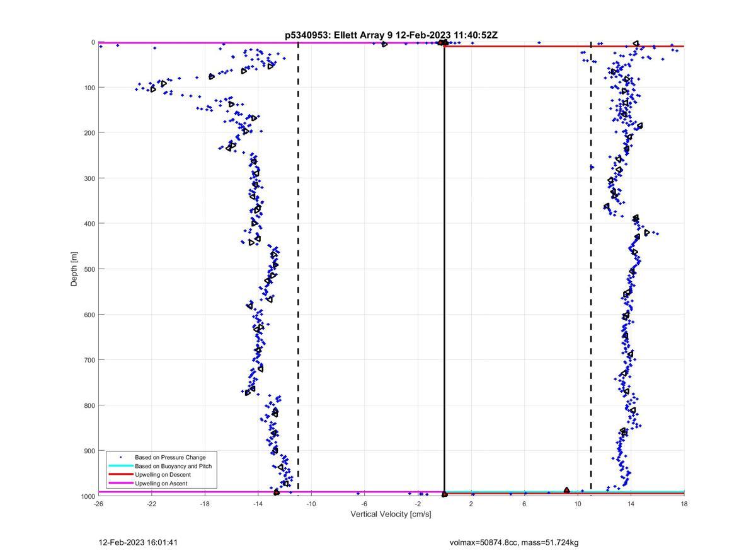Select legend entry Upwelling on Descent

[163, 475]
